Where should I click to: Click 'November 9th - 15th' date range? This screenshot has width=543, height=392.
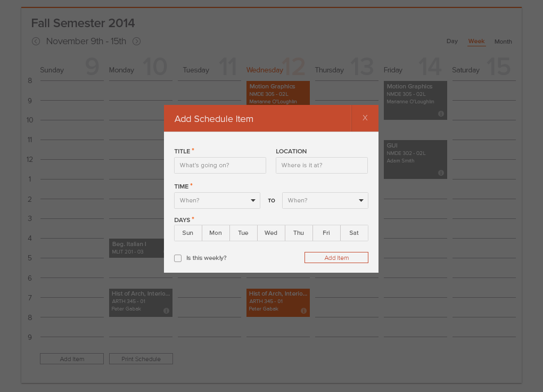tap(86, 41)
